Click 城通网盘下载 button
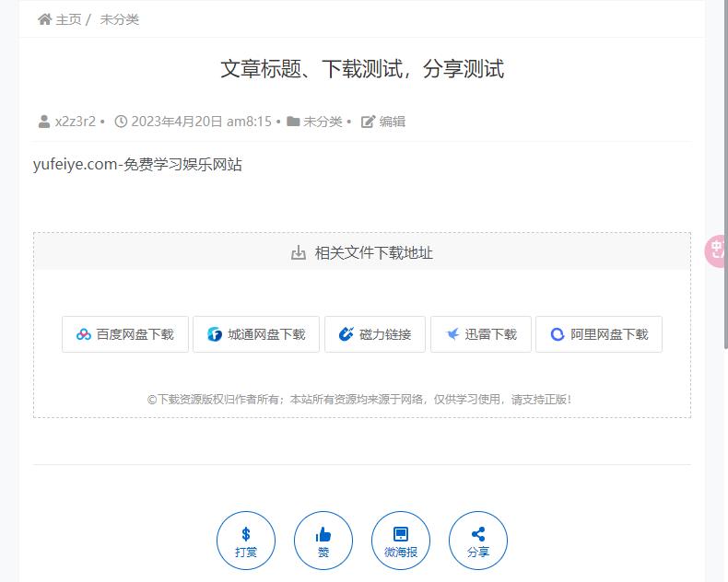728x582 pixels. point(256,334)
